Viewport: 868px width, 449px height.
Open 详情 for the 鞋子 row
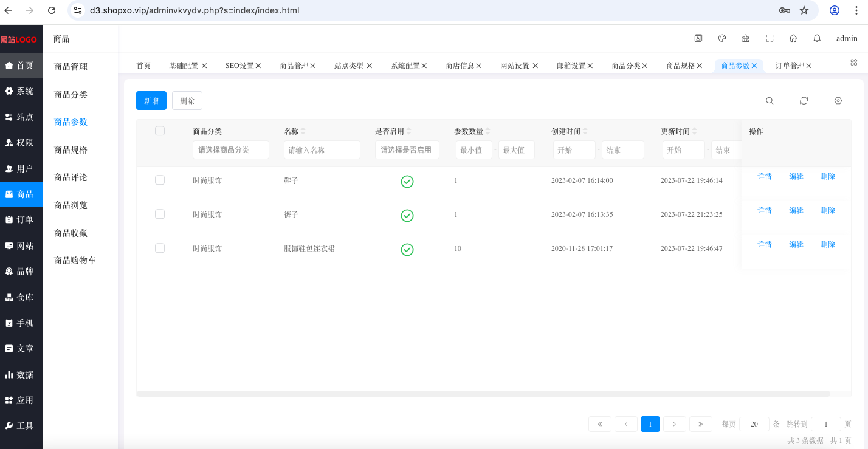(765, 176)
